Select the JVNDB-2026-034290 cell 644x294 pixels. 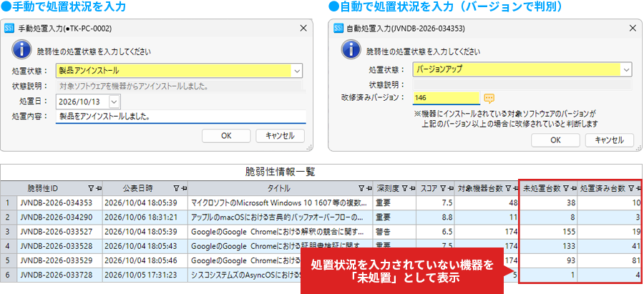(x=59, y=217)
